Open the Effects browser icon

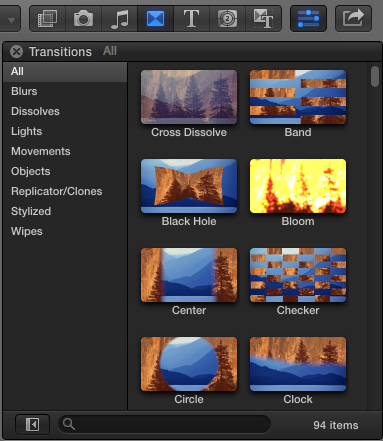[47, 19]
